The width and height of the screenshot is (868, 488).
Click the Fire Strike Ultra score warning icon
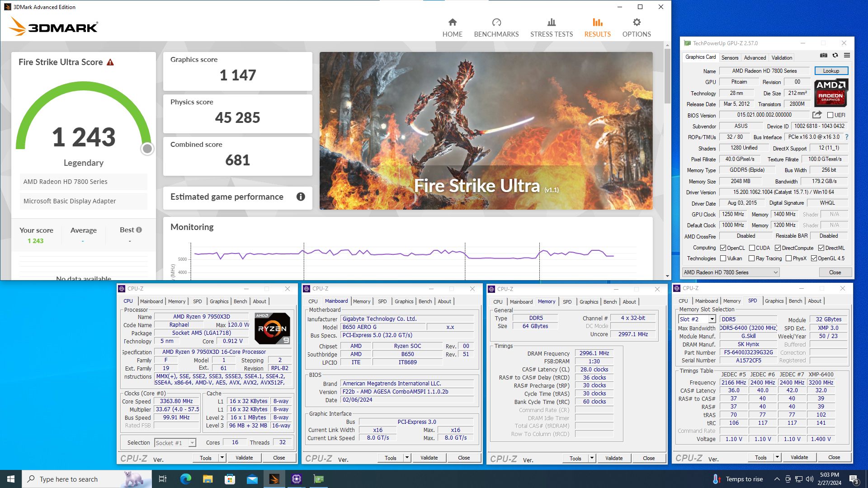point(110,62)
